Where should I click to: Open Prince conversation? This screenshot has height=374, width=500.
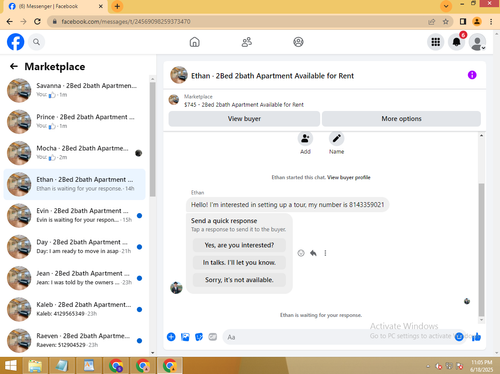(x=75, y=122)
